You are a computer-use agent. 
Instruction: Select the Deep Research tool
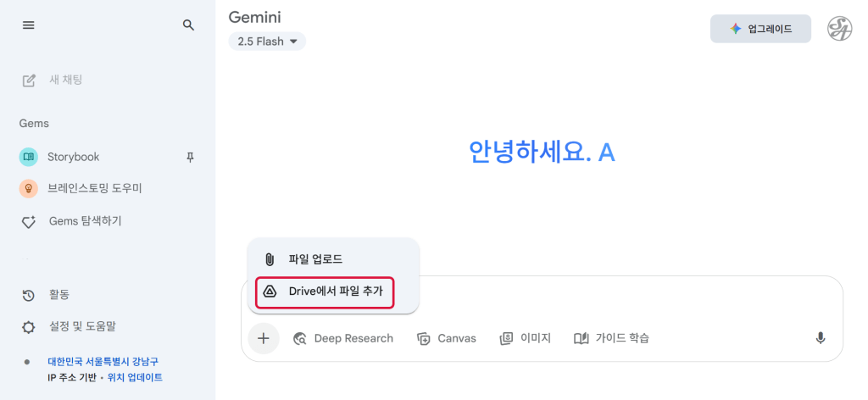click(x=343, y=338)
